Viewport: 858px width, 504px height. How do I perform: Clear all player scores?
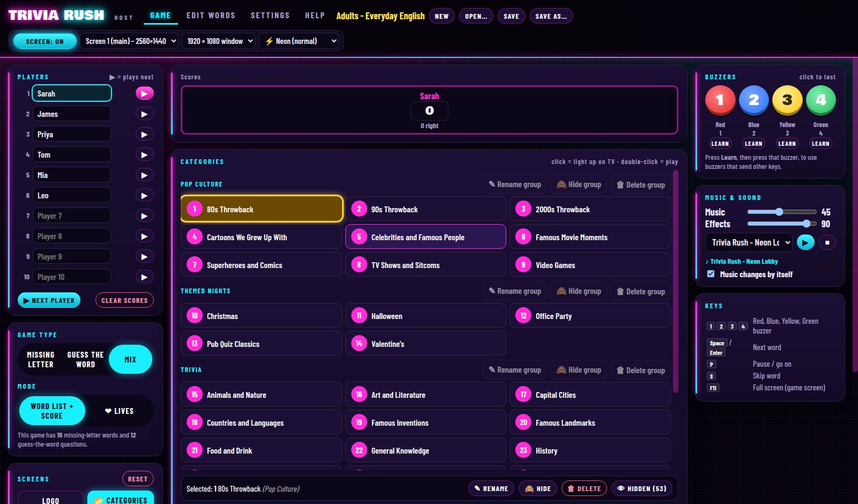[124, 300]
